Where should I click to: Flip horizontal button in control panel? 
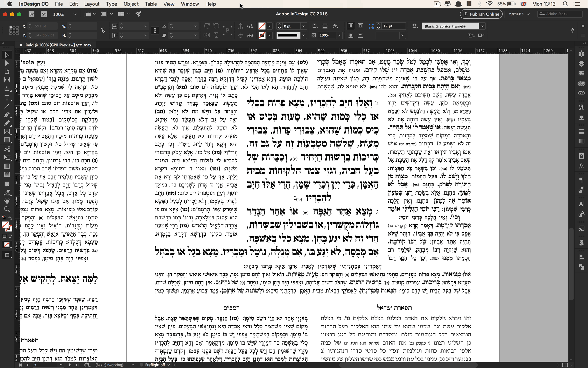click(x=207, y=35)
